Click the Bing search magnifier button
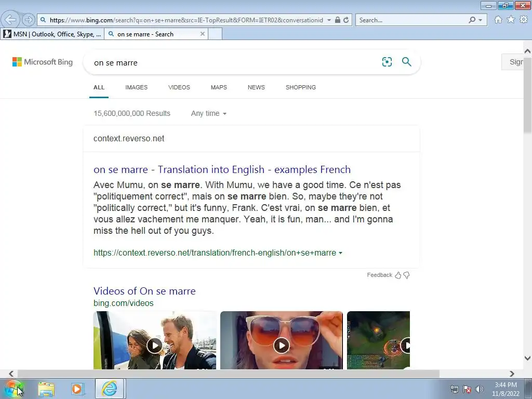Viewport: 532px width, 399px height. pyautogui.click(x=406, y=62)
